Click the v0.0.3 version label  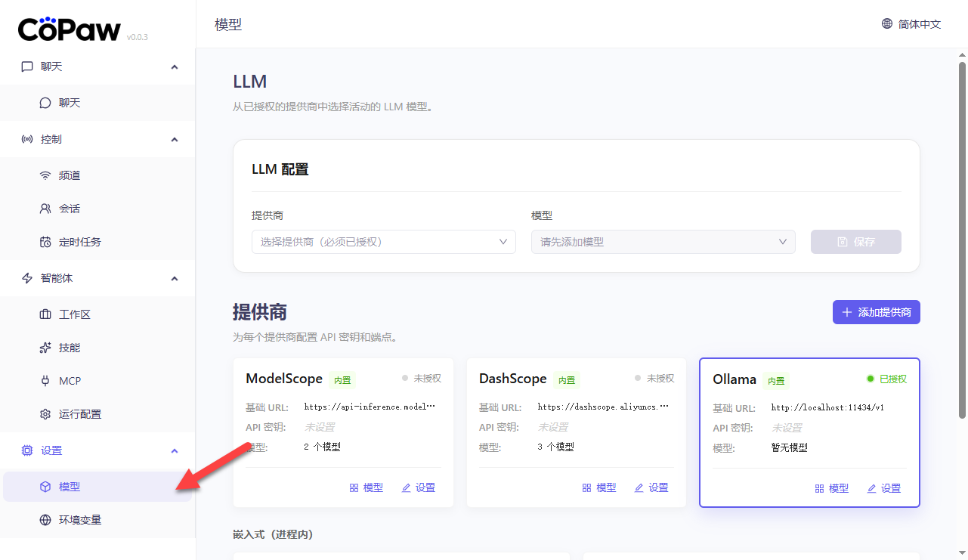pyautogui.click(x=138, y=36)
